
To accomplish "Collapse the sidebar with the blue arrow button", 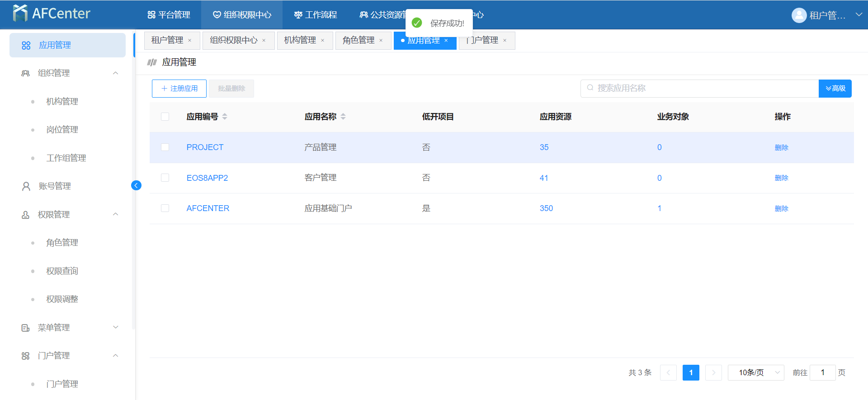I will (136, 185).
